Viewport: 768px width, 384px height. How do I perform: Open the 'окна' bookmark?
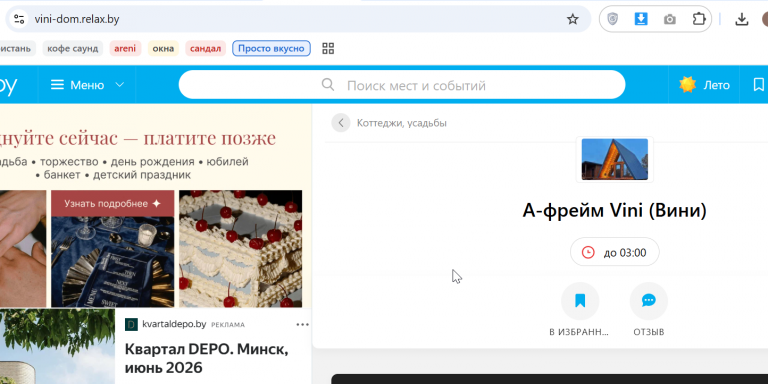(x=163, y=48)
